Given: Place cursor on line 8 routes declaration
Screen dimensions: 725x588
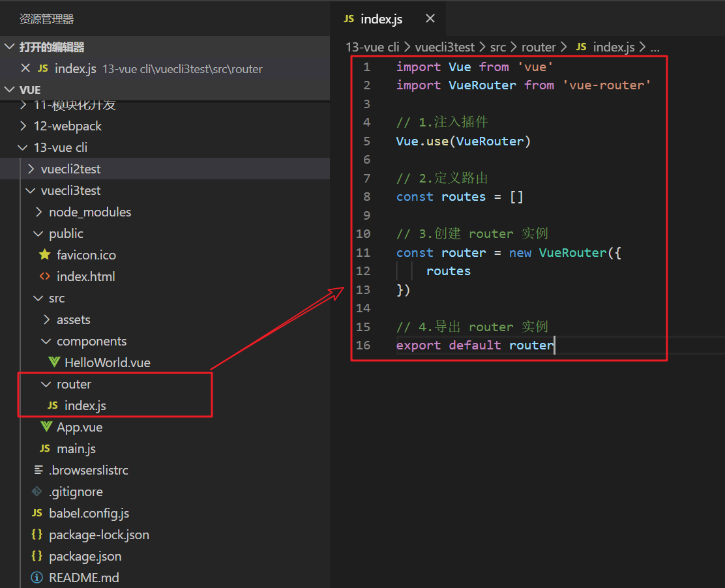Looking at the screenshot, I should [x=463, y=197].
